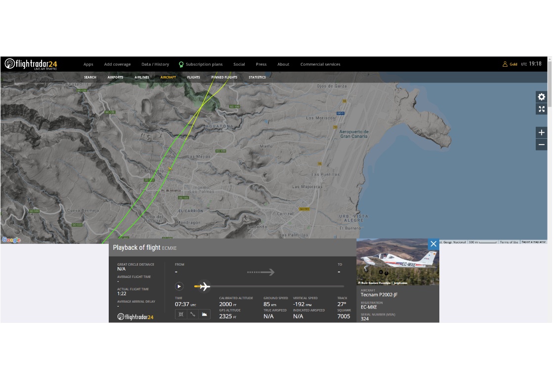
Task: Open the Social menu
Action: point(239,64)
